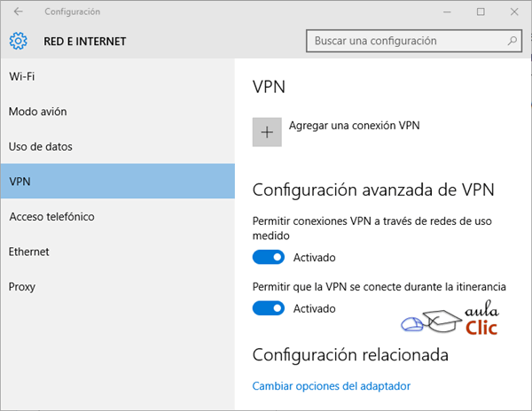Select the VPN sidebar item
The width and height of the screenshot is (532, 411).
click(20, 182)
